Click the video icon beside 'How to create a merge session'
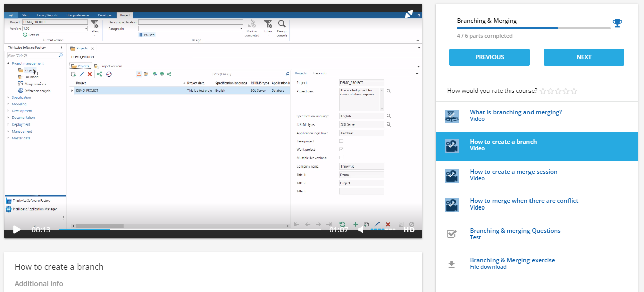 click(x=451, y=176)
